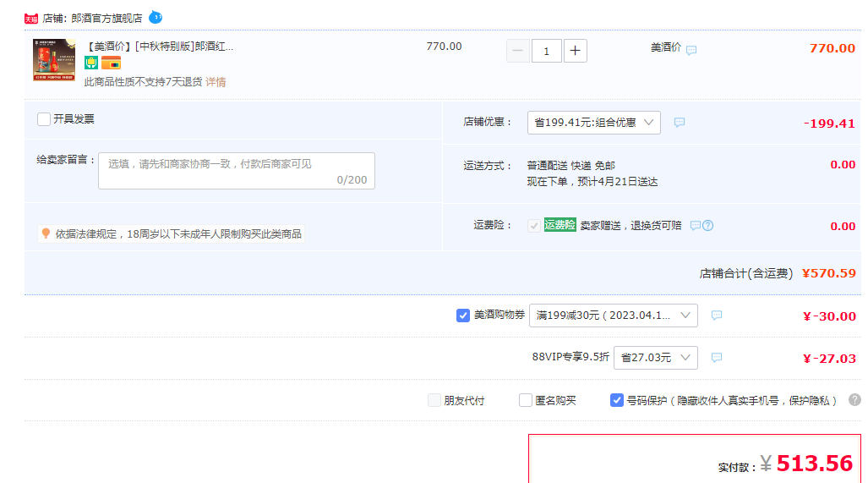Click the quantity input field showing 1
The height and width of the screenshot is (483, 868).
coord(546,51)
